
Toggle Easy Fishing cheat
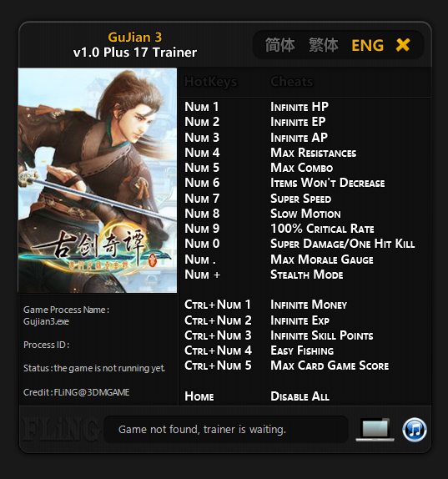click(302, 350)
